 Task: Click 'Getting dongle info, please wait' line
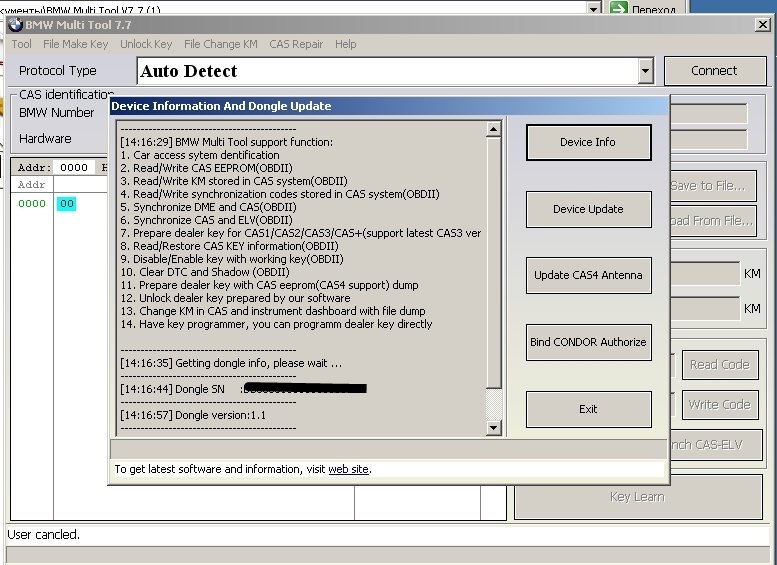pos(231,363)
